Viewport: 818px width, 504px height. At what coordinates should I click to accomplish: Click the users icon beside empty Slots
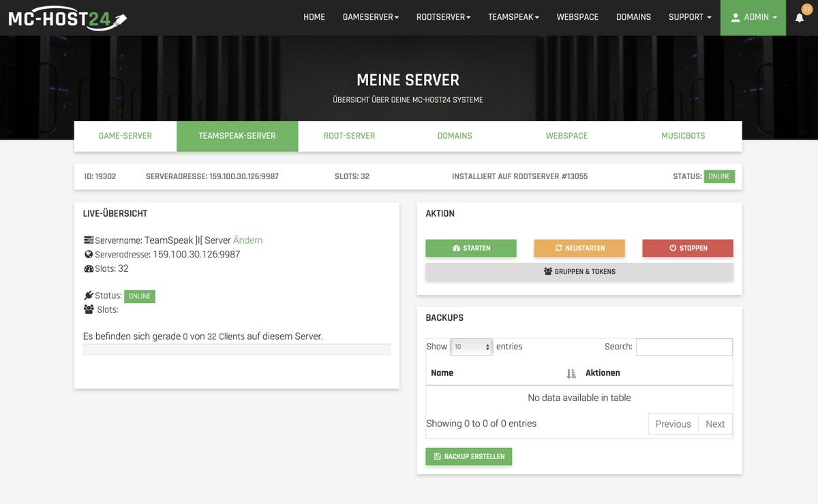(x=89, y=309)
